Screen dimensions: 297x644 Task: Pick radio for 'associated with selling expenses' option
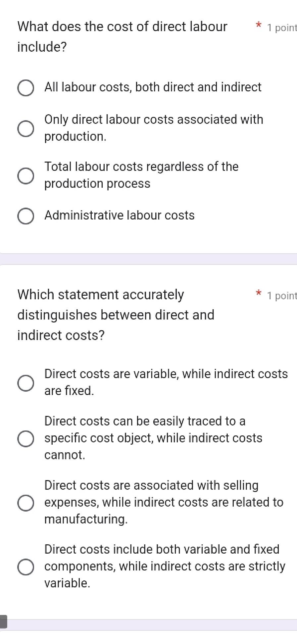[x=25, y=503]
